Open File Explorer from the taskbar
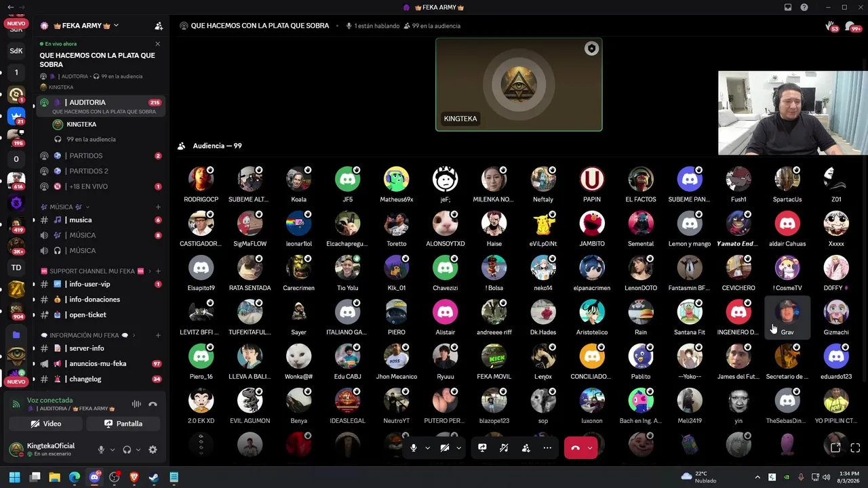868x488 pixels. tap(54, 477)
